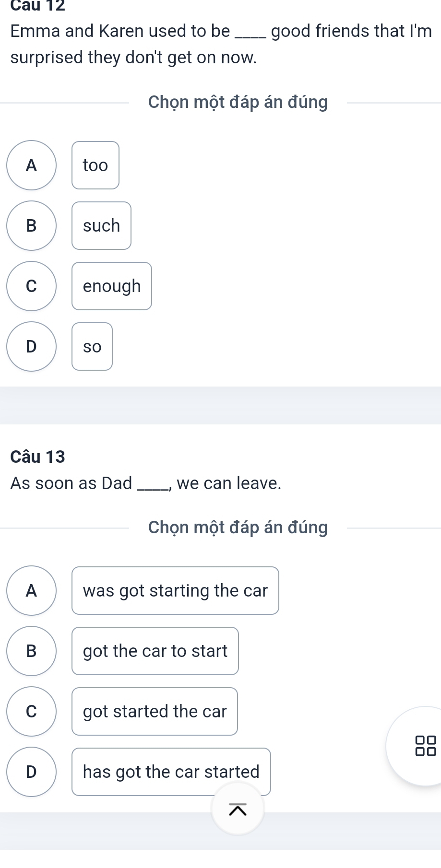Screen dimensions: 441x868
Task: Select radio B for question 12
Action: click(31, 225)
